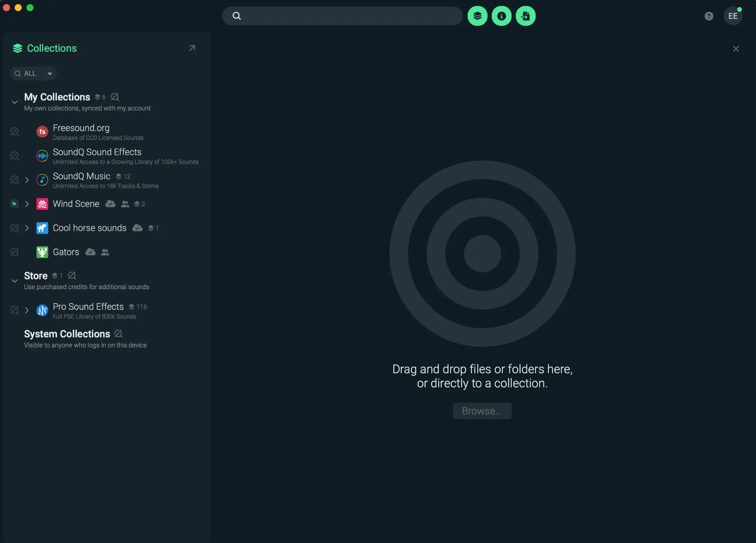Toggle search inclusion for Gators
The height and width of the screenshot is (543, 756).
coord(14,252)
